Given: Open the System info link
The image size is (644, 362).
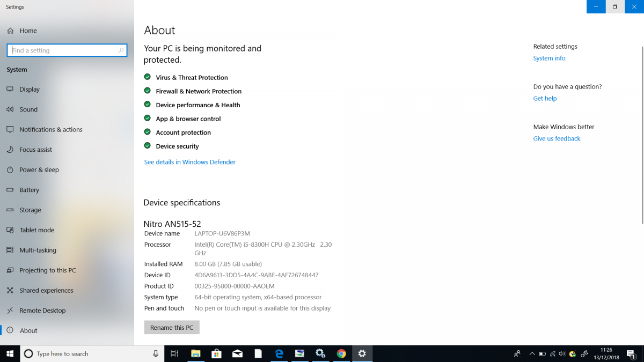Looking at the screenshot, I should (x=549, y=58).
